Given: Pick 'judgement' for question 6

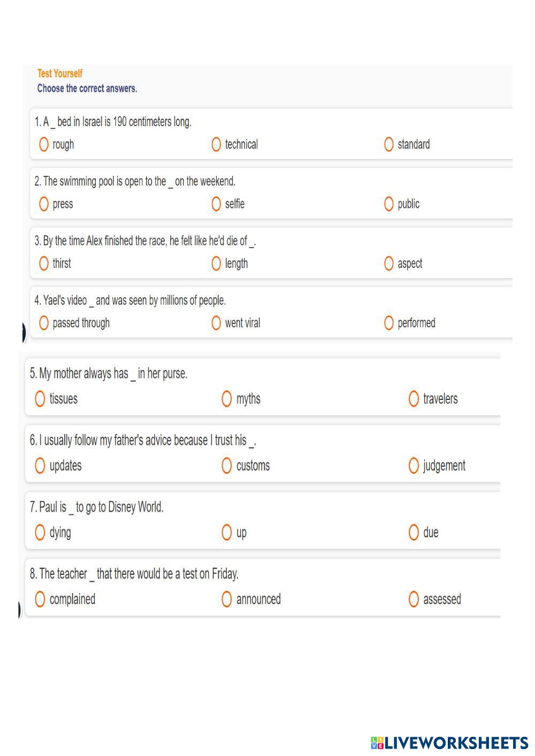Looking at the screenshot, I should 414,466.
